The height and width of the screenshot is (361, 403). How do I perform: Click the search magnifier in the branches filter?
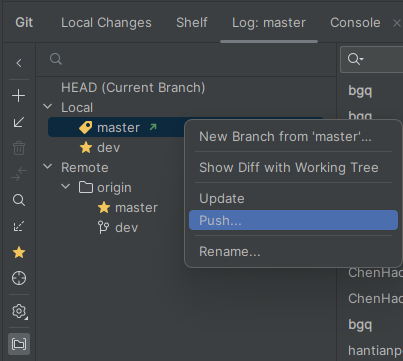coord(56,59)
